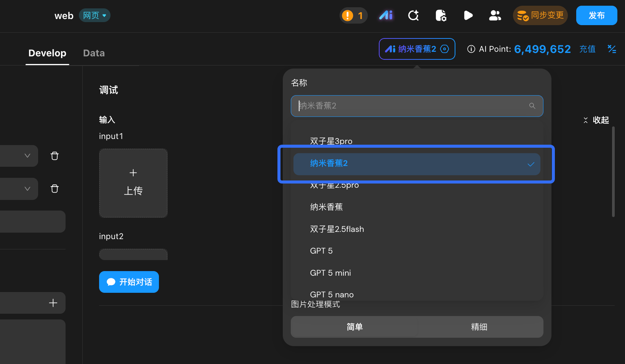Click the vertical scrollbar on the right edge
This screenshot has width=625, height=364.
coord(613,172)
